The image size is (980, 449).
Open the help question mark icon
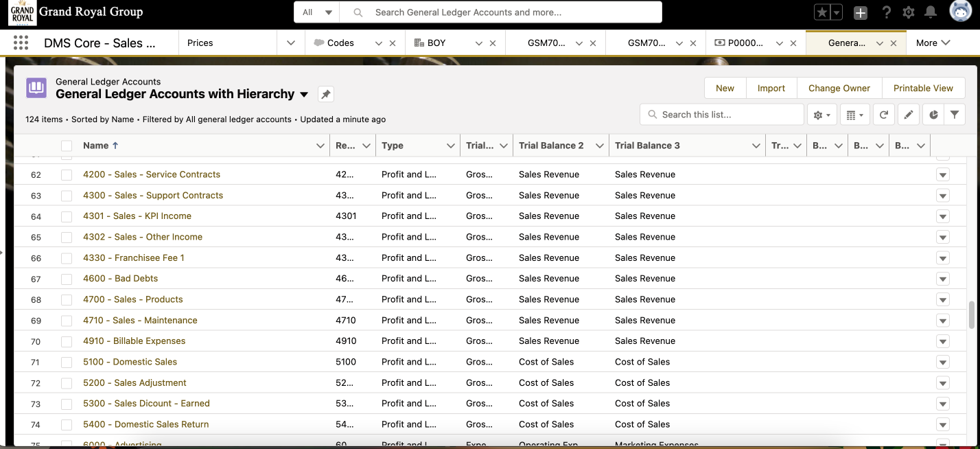pos(886,12)
